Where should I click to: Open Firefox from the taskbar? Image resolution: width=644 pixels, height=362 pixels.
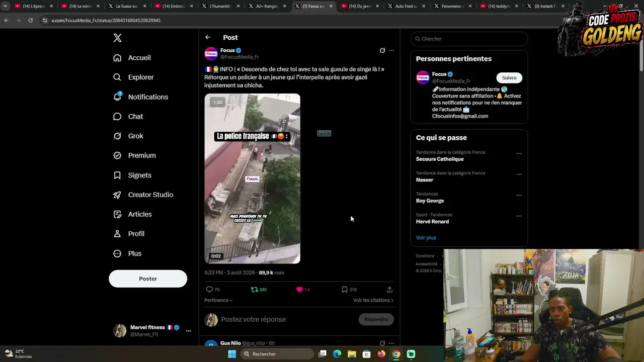click(381, 354)
